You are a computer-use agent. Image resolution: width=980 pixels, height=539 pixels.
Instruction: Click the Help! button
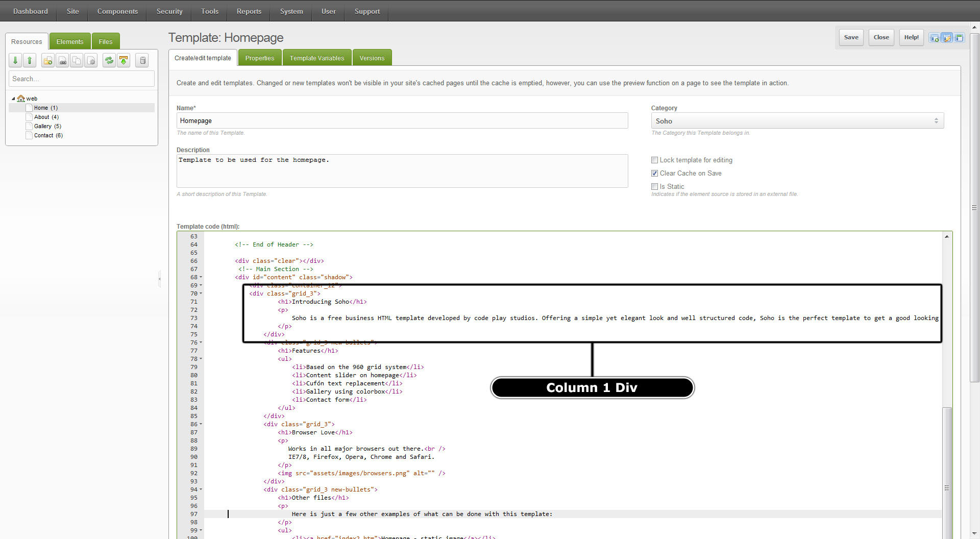[x=912, y=37]
